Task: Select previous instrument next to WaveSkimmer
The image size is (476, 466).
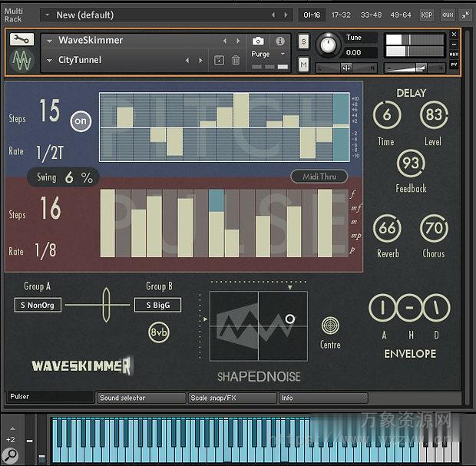Action: pyautogui.click(x=225, y=41)
